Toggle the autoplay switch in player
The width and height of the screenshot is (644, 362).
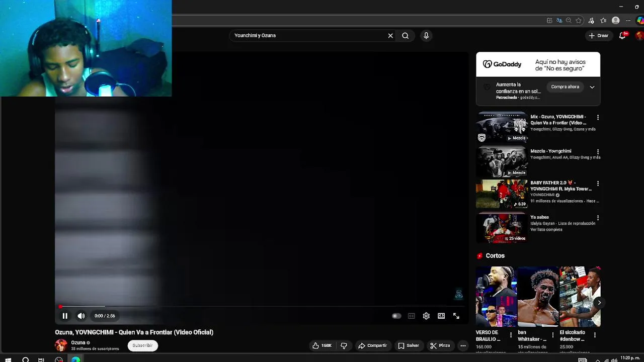[396, 316]
